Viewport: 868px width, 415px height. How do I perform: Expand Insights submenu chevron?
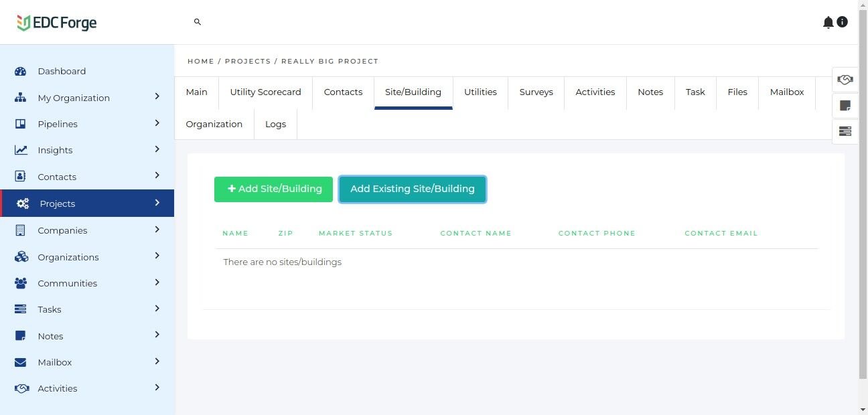157,149
